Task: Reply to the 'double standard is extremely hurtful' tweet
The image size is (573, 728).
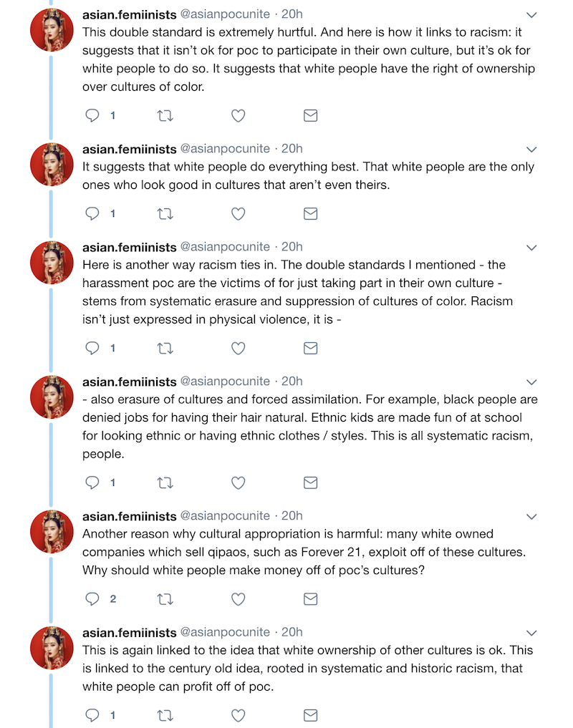Action: pyautogui.click(x=92, y=115)
